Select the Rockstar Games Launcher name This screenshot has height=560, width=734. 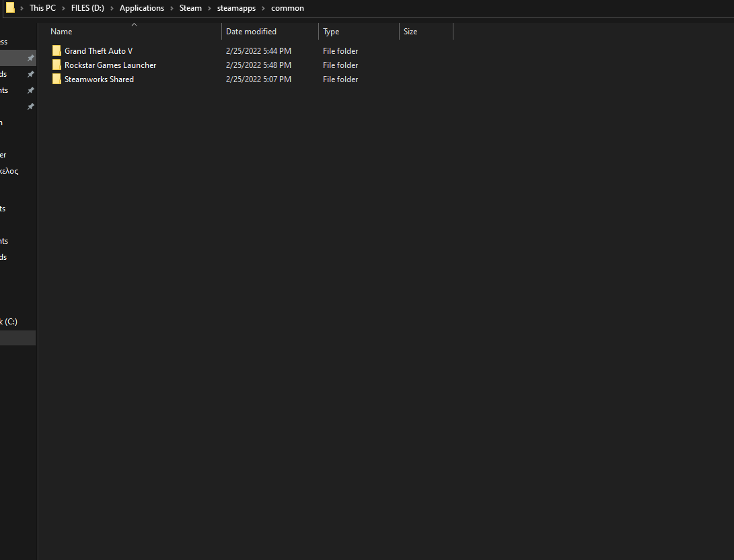(110, 65)
